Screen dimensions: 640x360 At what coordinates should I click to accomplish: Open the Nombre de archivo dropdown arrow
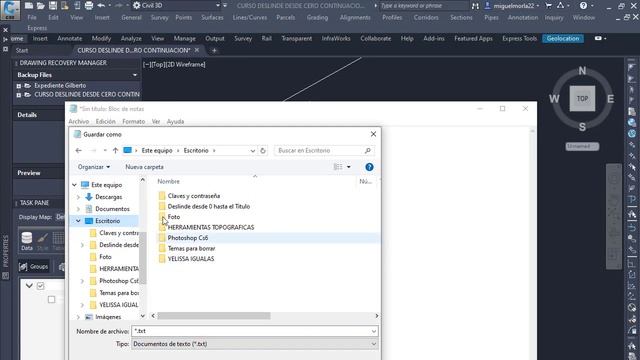[373, 331]
